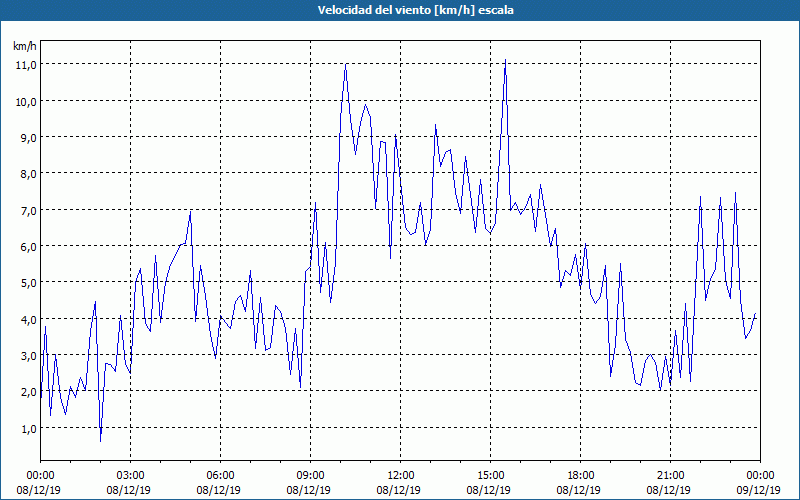Viewport: 800px width, 500px height.
Task: Click the wind speed peak near 10:10
Action: pyautogui.click(x=345, y=64)
